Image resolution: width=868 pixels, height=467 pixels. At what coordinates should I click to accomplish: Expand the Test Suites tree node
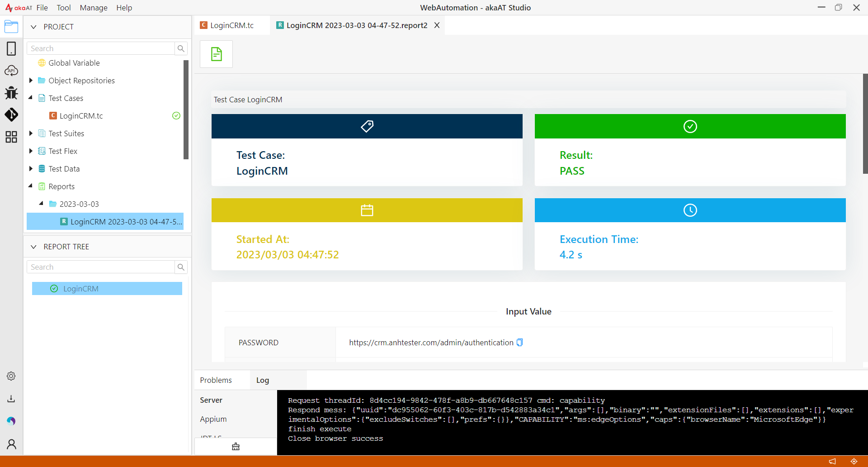pyautogui.click(x=31, y=133)
